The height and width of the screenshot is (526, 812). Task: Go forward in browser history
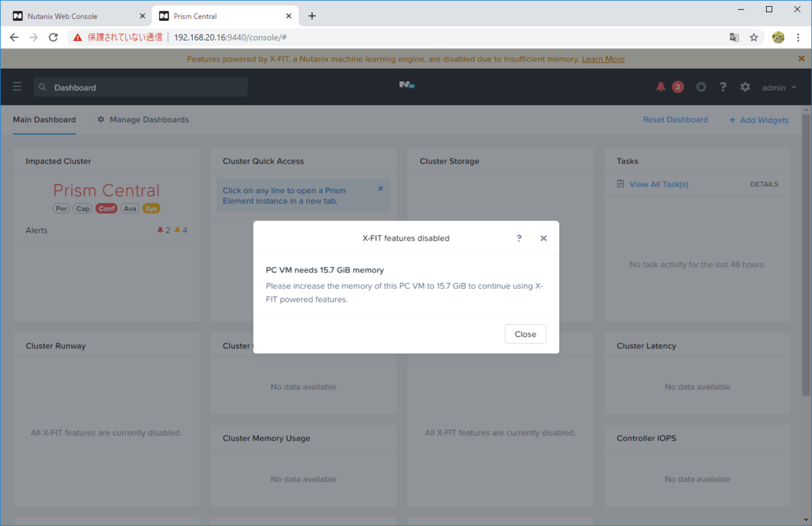point(34,37)
